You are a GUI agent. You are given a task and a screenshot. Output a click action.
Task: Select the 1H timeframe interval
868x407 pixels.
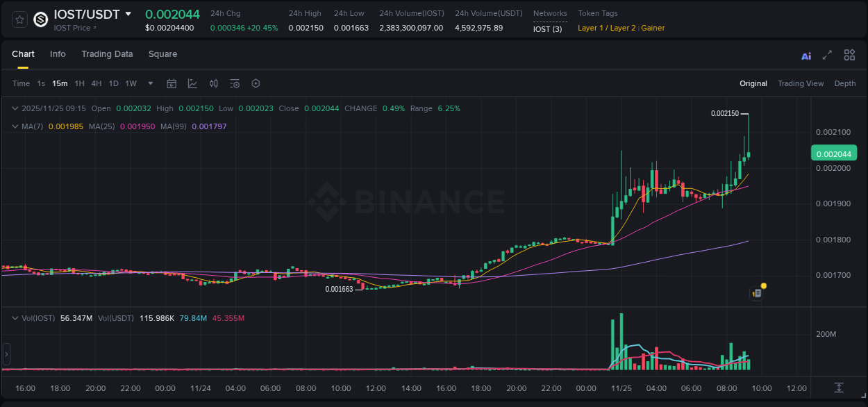tap(78, 83)
